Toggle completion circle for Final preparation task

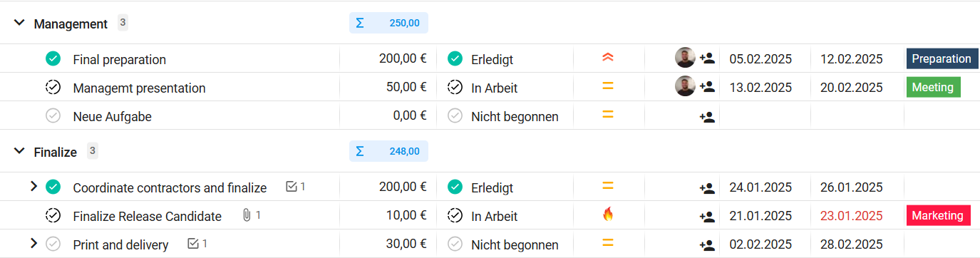(53, 58)
